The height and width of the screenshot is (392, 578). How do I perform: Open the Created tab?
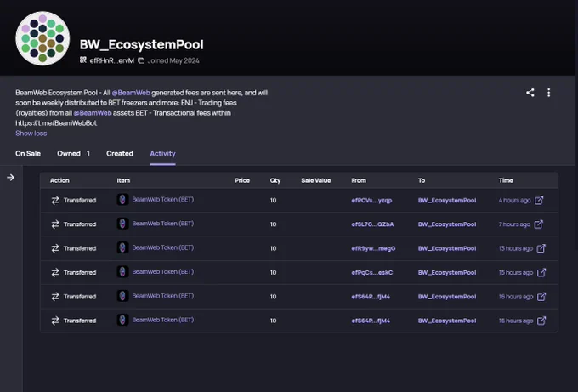click(x=120, y=153)
